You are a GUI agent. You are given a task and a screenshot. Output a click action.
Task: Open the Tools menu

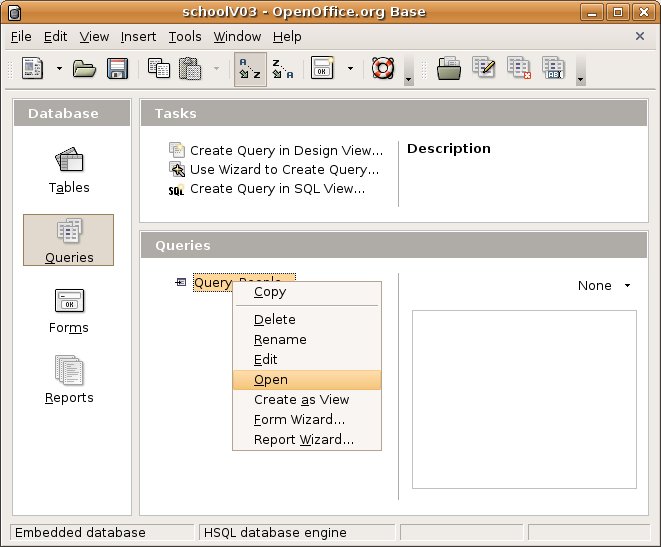(185, 37)
